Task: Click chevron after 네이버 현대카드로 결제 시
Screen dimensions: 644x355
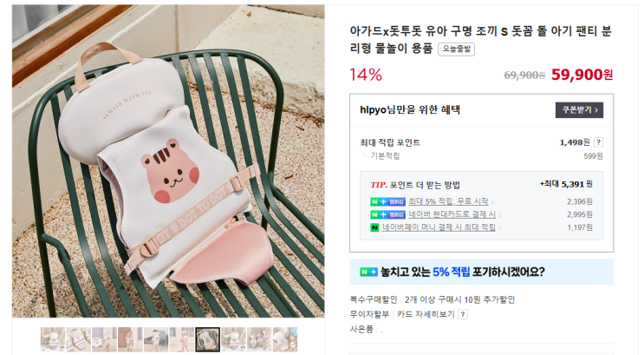Action: click(499, 215)
